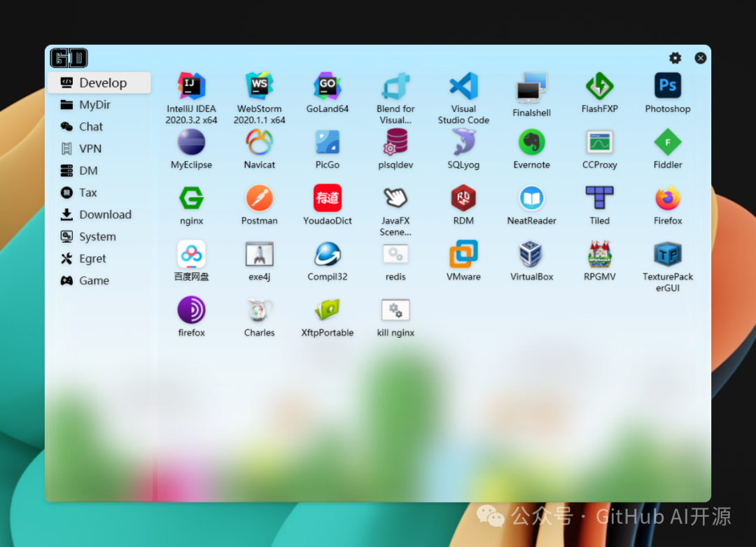Launch YoudaoDict
Image resolution: width=756 pixels, height=547 pixels.
[x=328, y=198]
